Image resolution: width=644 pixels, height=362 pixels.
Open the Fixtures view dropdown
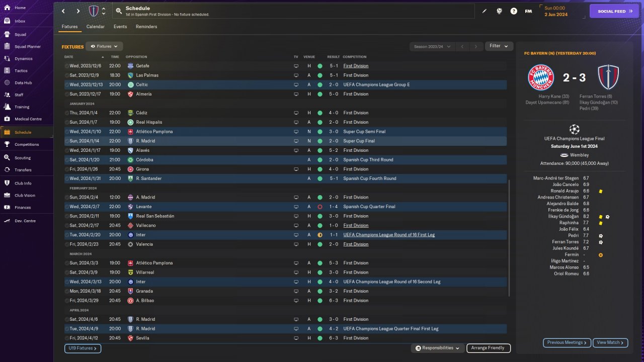pos(104,46)
